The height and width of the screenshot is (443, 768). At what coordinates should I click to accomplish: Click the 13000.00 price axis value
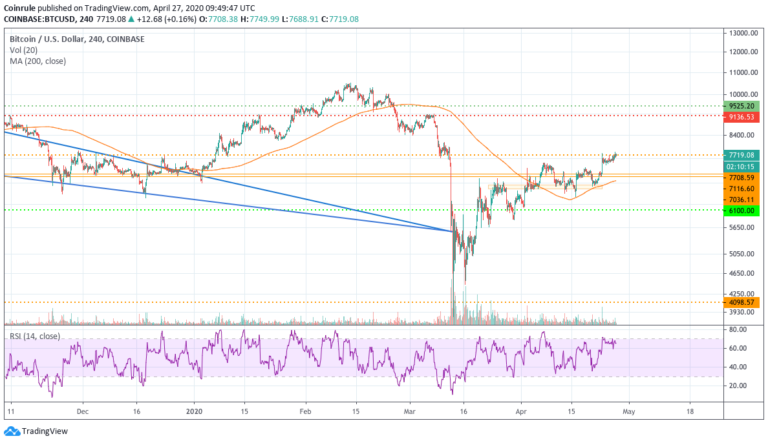pyautogui.click(x=744, y=33)
